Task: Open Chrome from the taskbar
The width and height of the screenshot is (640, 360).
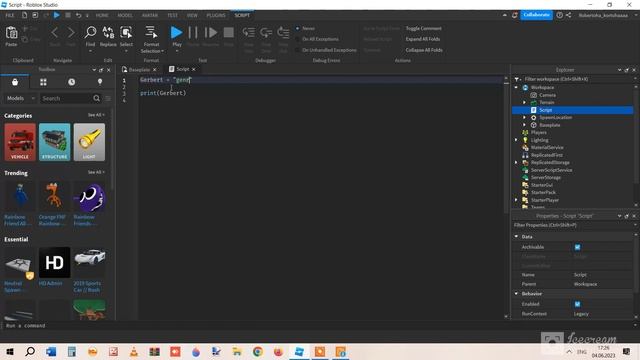Action: point(258,351)
